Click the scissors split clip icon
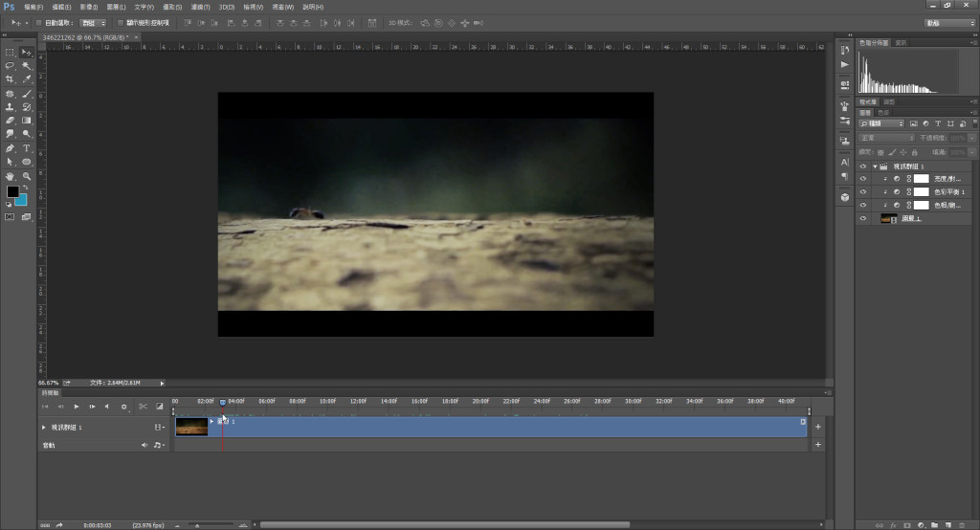 pos(142,407)
